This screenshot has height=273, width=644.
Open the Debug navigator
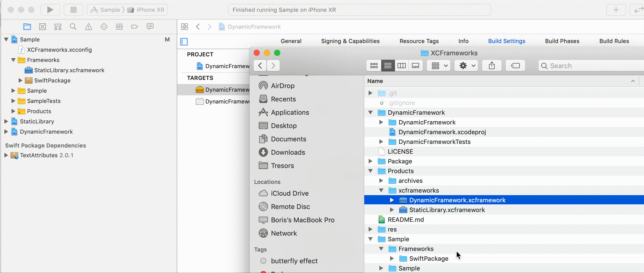(119, 27)
